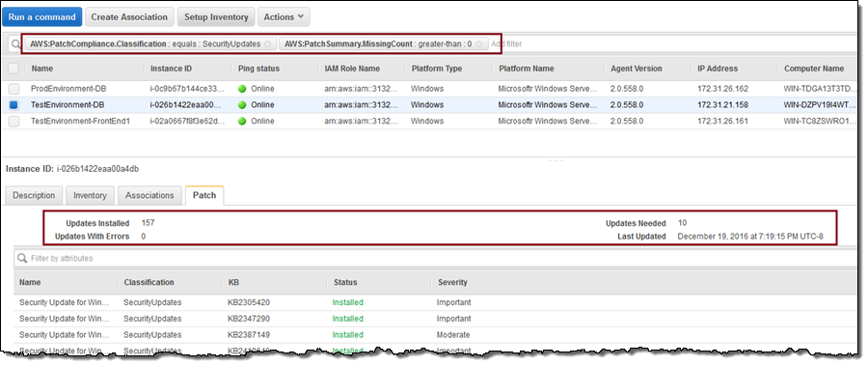Click the KB2305420 patch entry
868x366 pixels.
click(x=249, y=303)
